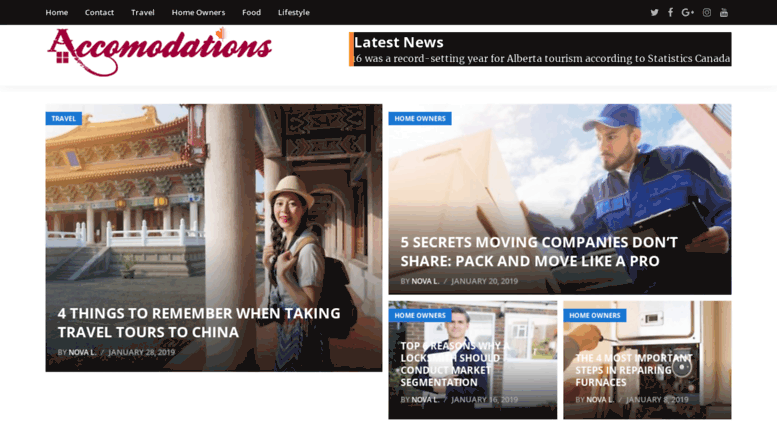Click the Alberta tourism news ticker headline

point(542,58)
